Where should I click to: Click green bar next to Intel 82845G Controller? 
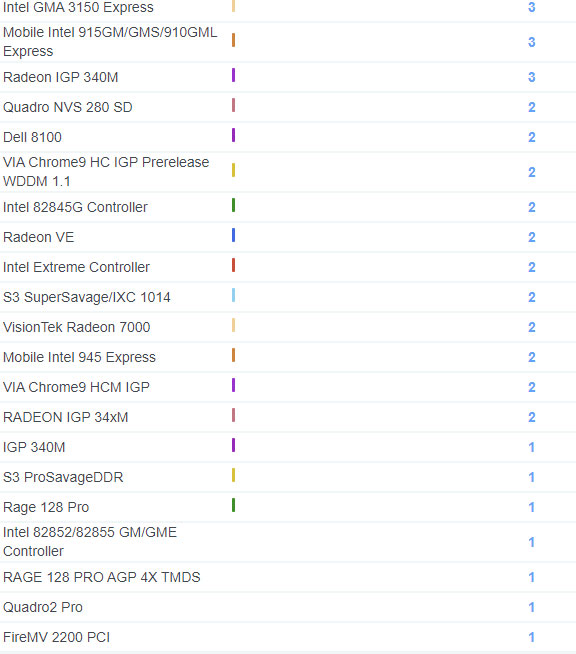tap(234, 205)
